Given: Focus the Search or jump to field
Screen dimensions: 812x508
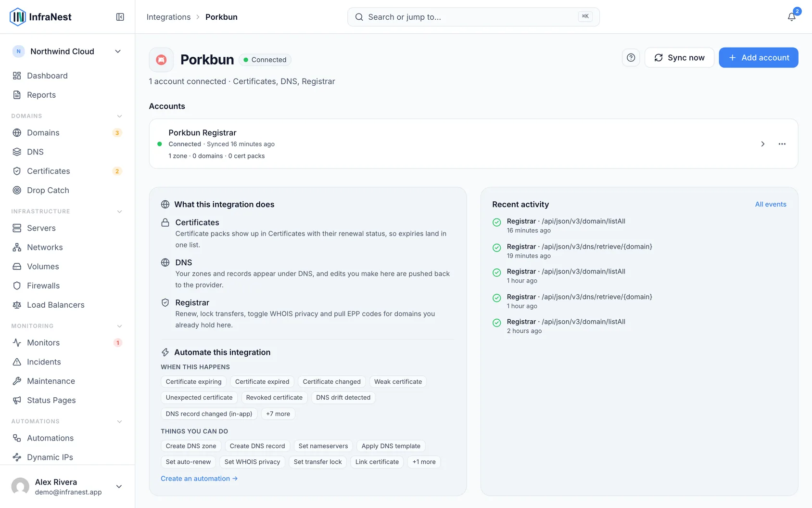Looking at the screenshot, I should coord(473,17).
